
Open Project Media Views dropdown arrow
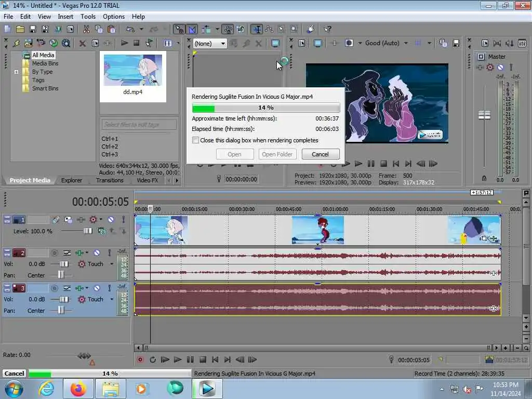pyautogui.click(x=178, y=43)
